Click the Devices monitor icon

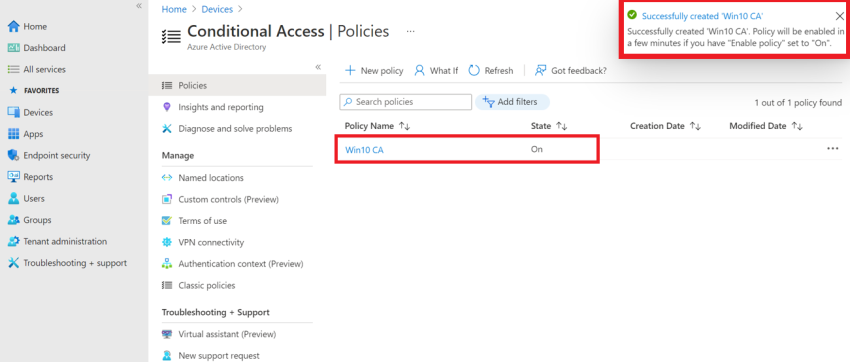coord(14,112)
